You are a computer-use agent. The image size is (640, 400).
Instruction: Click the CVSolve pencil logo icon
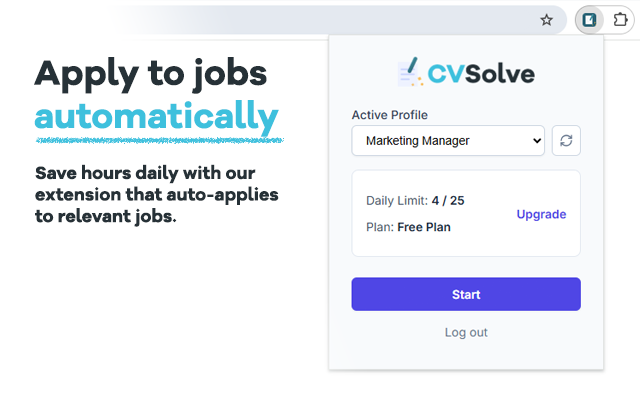coord(408,73)
